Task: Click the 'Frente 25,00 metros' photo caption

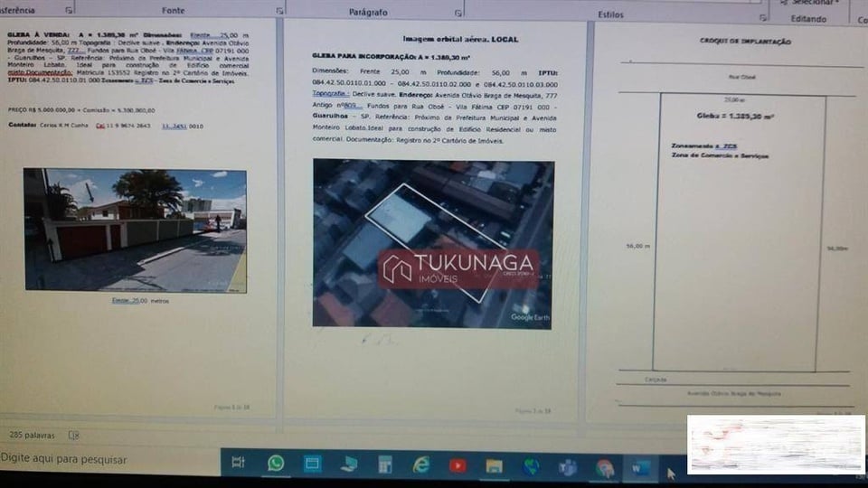Action: point(141,300)
